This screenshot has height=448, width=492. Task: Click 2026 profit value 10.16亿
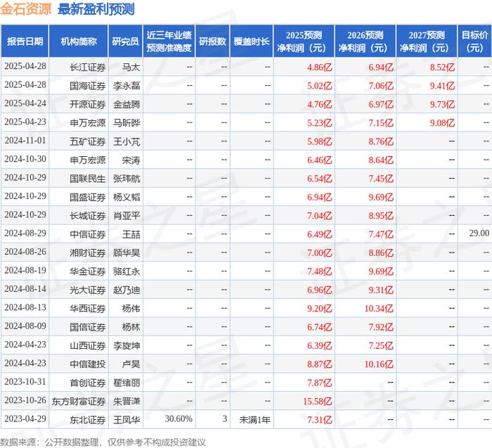[x=379, y=364]
